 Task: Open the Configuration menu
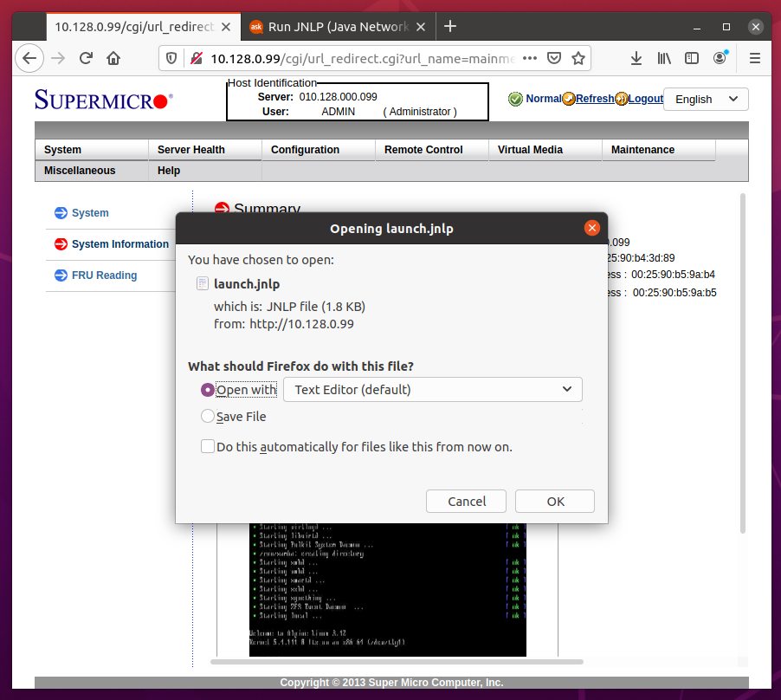pos(319,150)
